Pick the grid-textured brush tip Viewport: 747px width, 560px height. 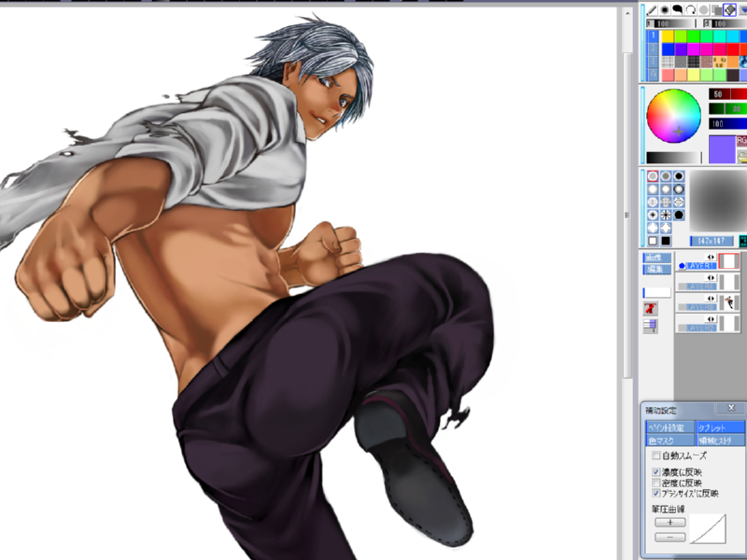pyautogui.click(x=666, y=202)
